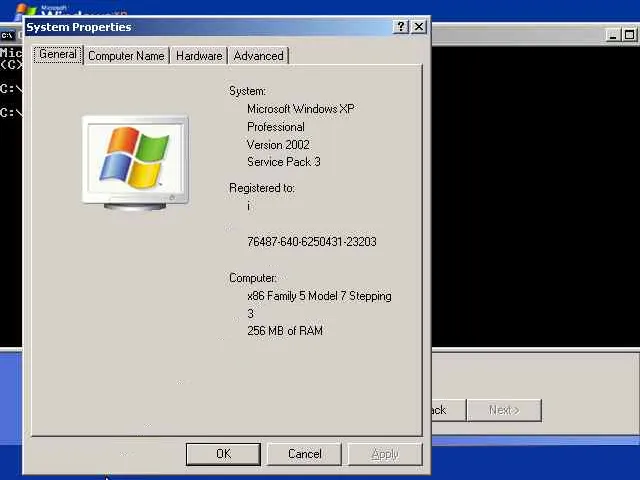
Task: Click the '256 MB of RAM' text
Action: 285,331
